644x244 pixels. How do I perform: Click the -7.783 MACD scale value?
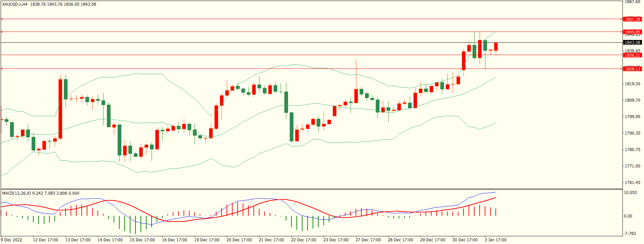(630, 234)
